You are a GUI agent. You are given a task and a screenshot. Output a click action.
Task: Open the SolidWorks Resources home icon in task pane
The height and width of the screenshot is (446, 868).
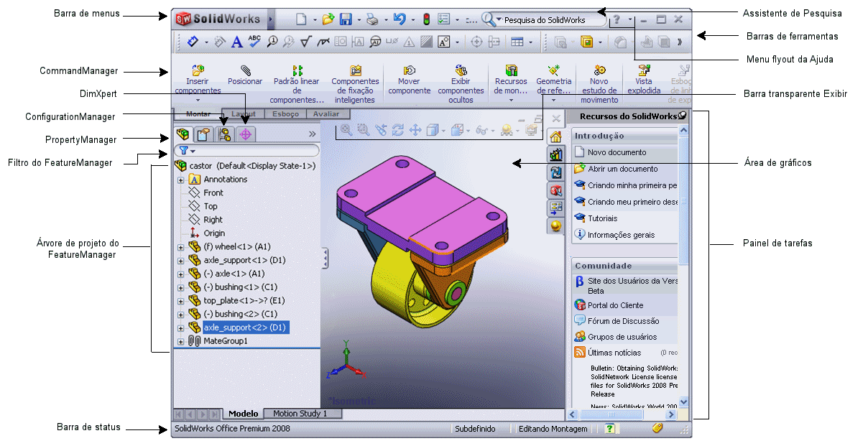tap(555, 136)
